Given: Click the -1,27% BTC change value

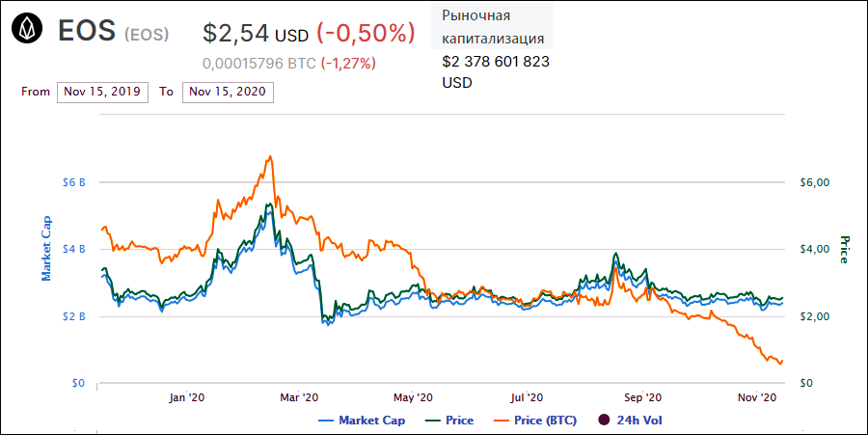Looking at the screenshot, I should point(348,63).
